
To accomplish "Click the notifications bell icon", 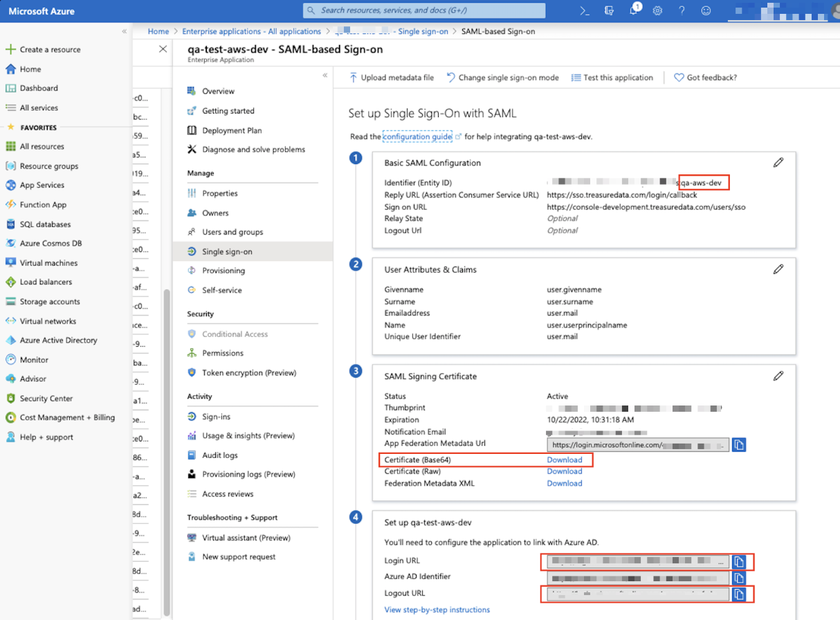I will pos(634,11).
